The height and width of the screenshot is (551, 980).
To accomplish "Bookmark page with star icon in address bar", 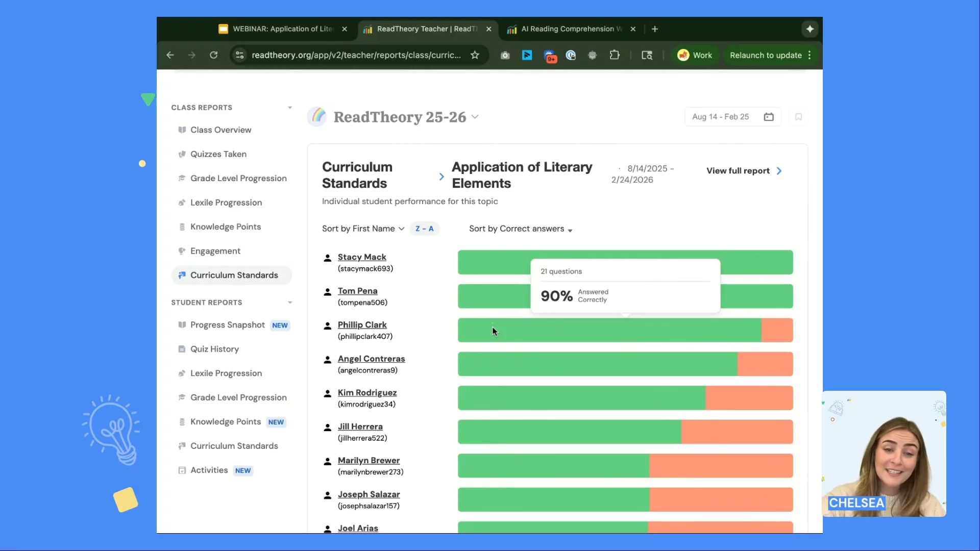I will point(475,55).
